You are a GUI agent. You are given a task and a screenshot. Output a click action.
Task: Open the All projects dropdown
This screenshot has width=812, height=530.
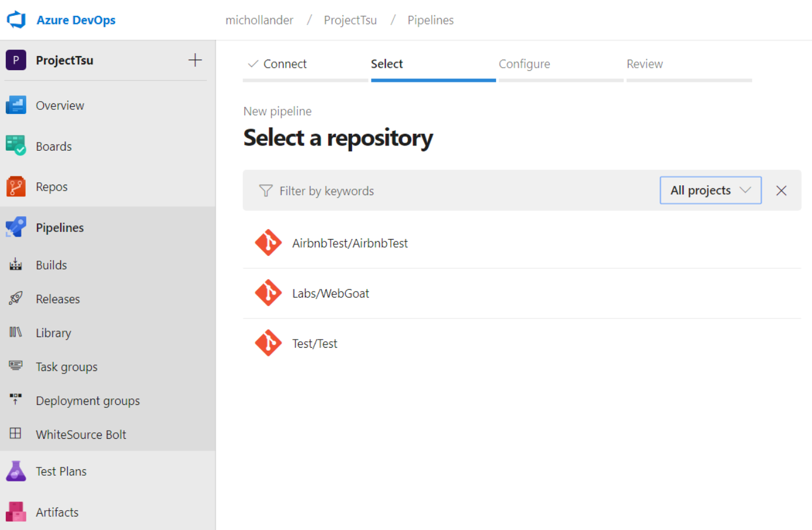[x=710, y=190]
